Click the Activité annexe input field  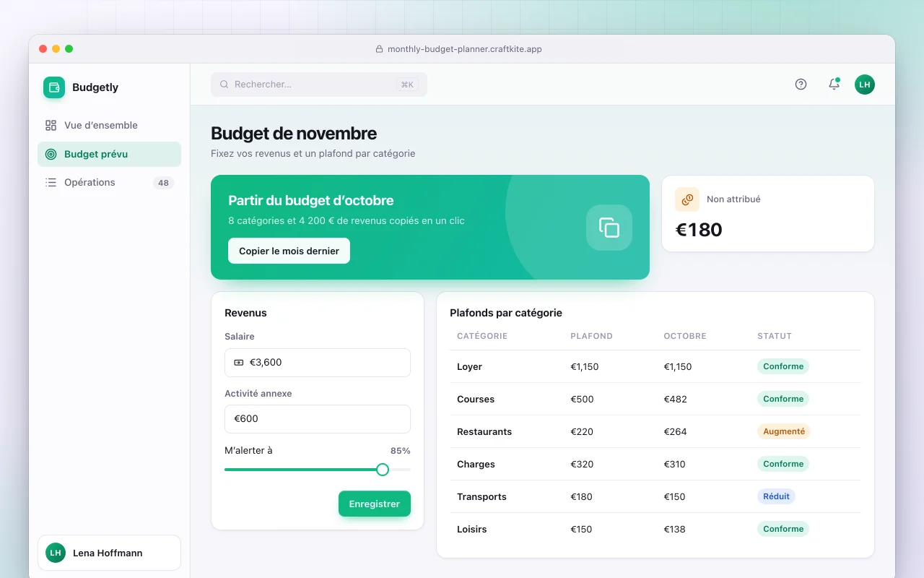[318, 419]
